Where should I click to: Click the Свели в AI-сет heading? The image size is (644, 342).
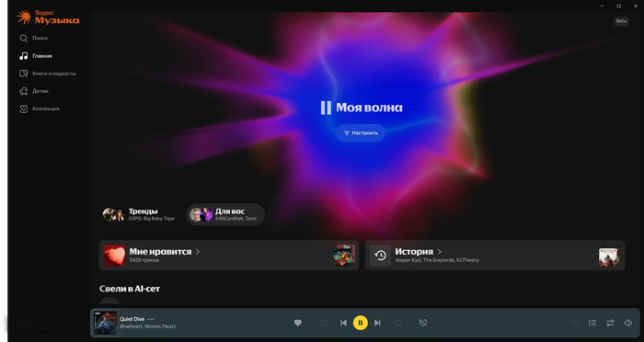[x=130, y=289]
